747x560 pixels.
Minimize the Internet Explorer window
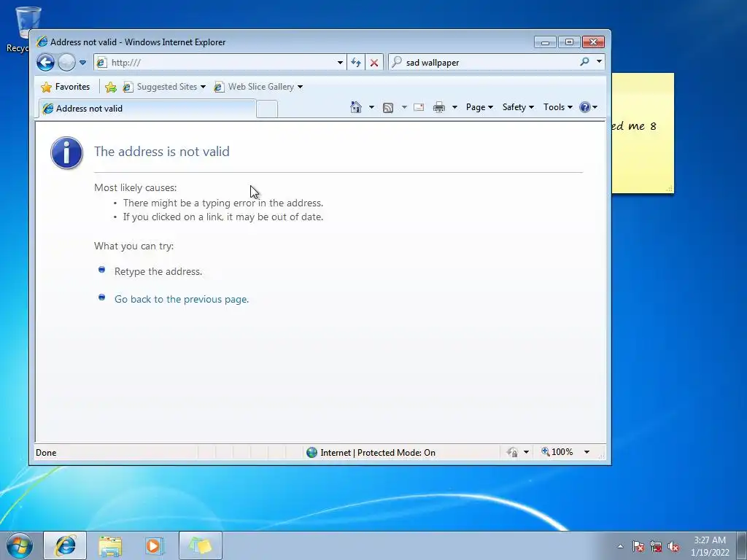coord(545,42)
